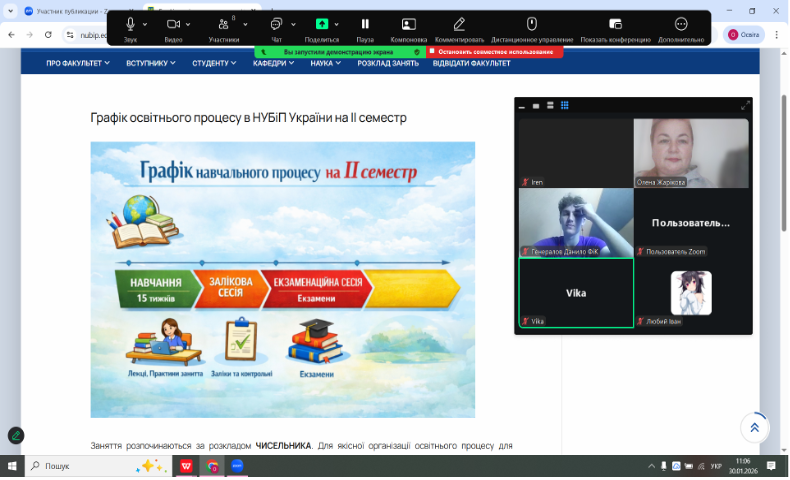Open share options arrow beside Поделиться

[x=337, y=24]
